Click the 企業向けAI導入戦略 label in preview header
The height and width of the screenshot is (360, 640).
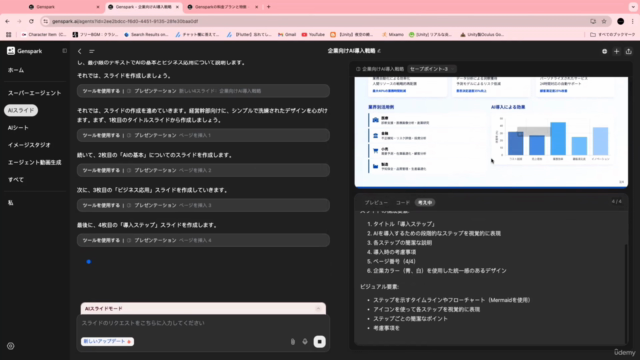coord(383,69)
